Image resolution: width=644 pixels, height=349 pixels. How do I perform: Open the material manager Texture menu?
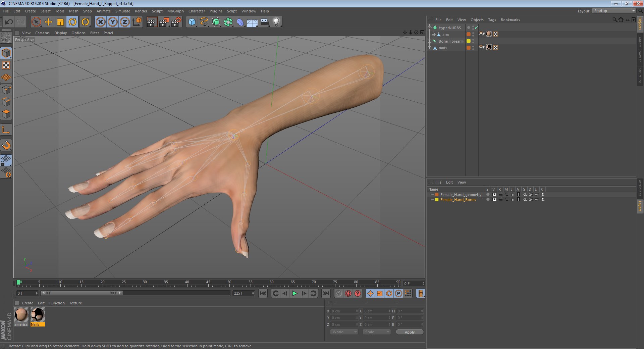tap(75, 303)
